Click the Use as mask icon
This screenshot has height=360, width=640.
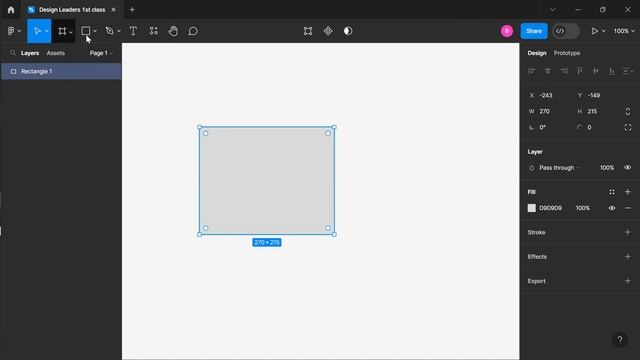(x=348, y=31)
